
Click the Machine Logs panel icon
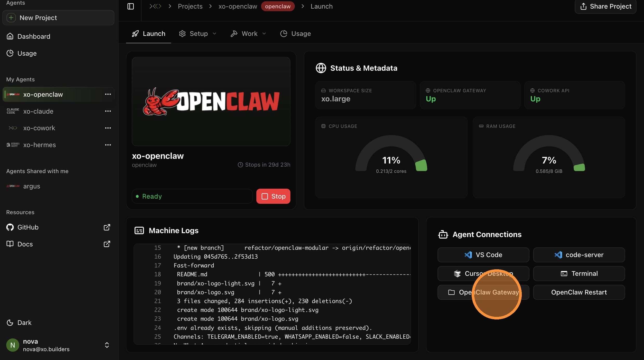point(139,231)
